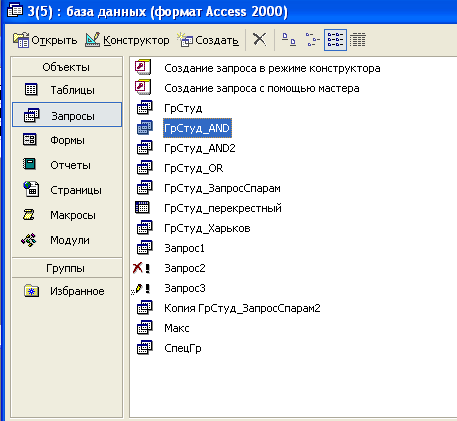Click the query icon of Макс

click(144, 327)
